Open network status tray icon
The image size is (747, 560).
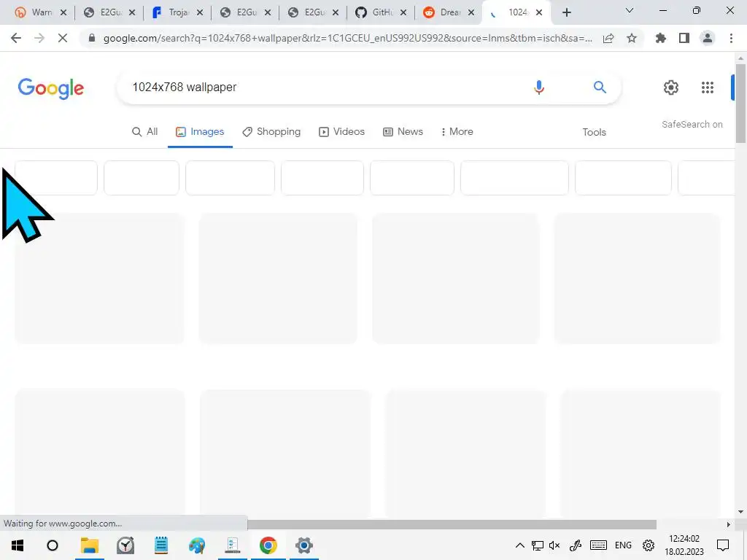click(538, 545)
